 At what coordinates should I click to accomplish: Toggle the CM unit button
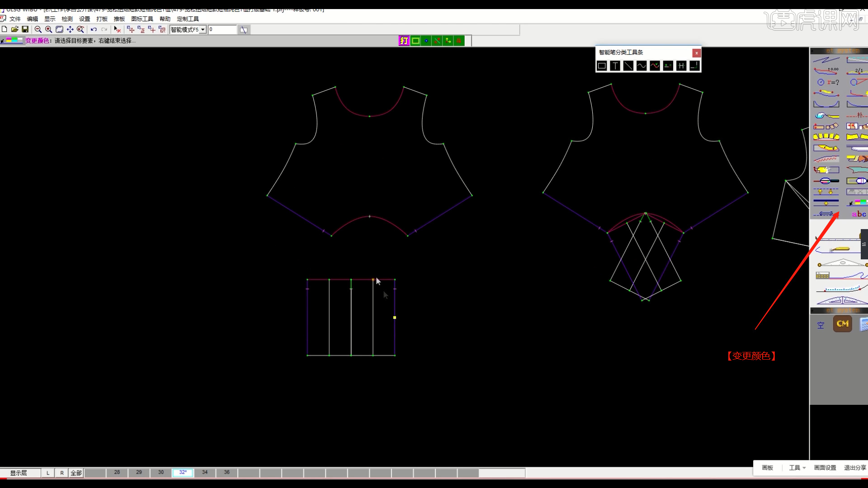(842, 324)
